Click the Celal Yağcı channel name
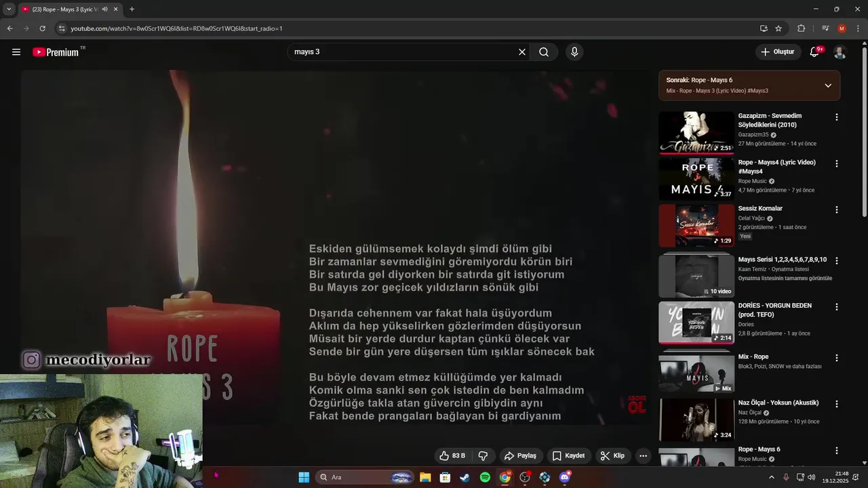The image size is (868, 488). (751, 218)
